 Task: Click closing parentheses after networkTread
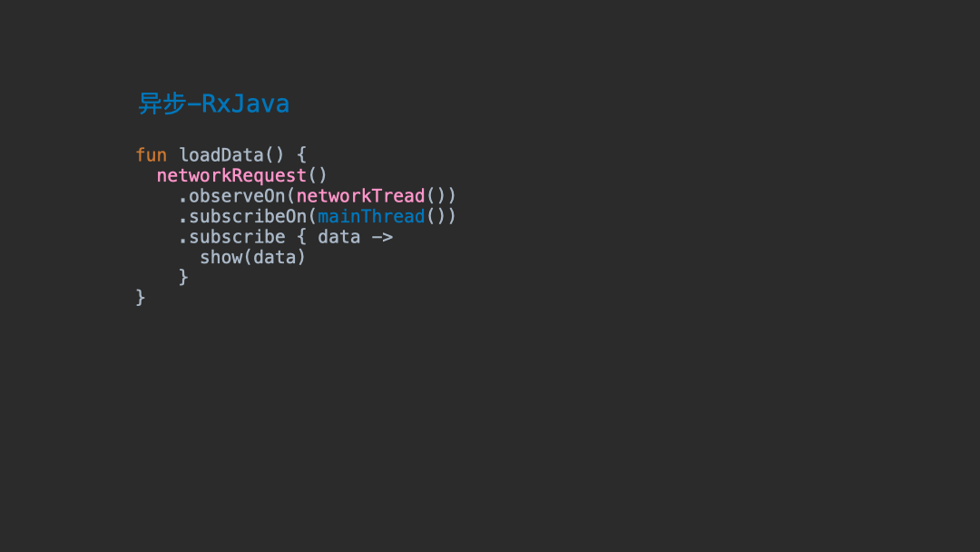[441, 196]
